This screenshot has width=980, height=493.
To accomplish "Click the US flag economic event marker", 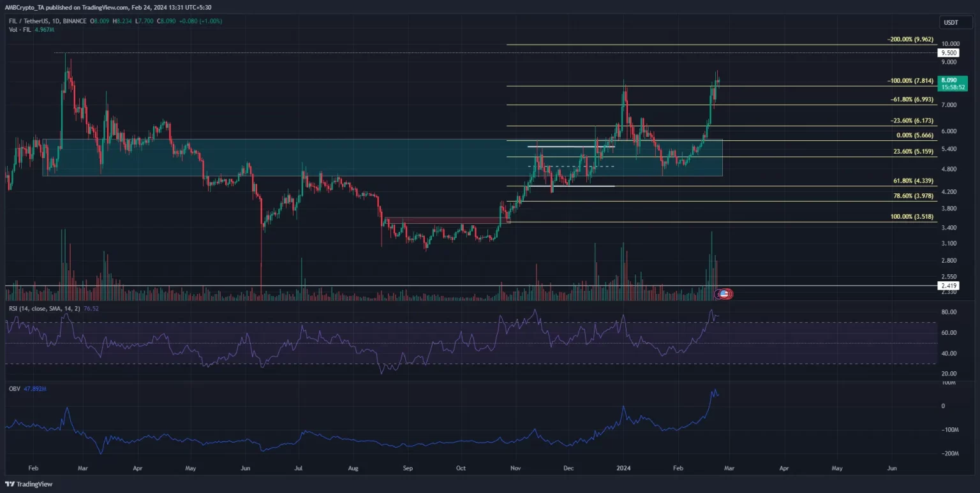I will tap(724, 294).
